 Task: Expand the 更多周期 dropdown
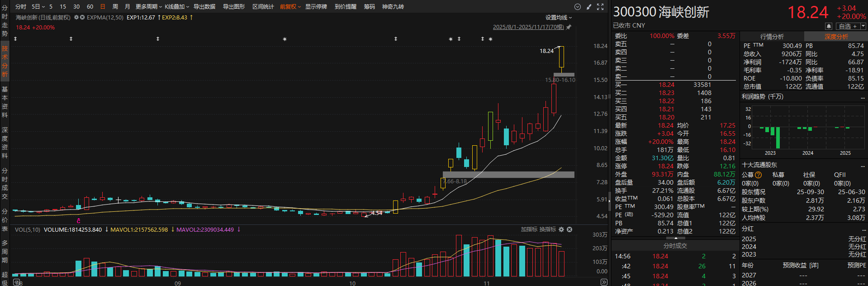click(148, 7)
